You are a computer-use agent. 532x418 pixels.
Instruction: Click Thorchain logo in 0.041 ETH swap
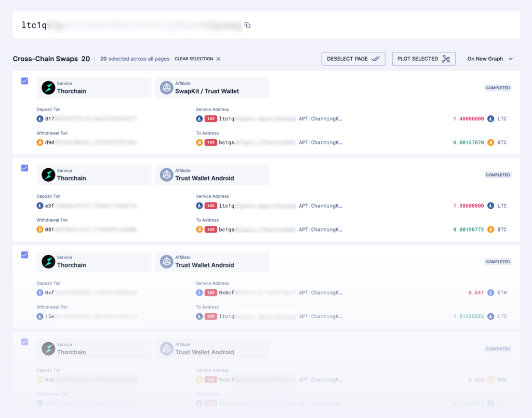coord(48,262)
